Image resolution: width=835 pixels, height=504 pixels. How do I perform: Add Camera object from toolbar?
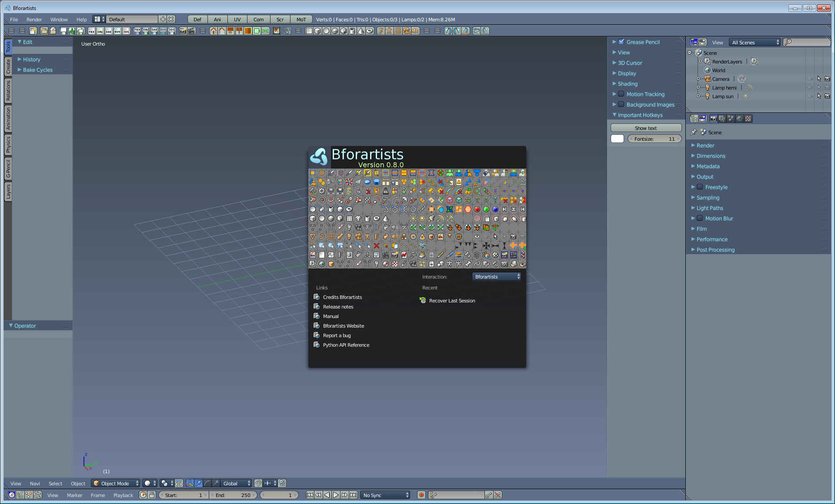click(x=407, y=31)
